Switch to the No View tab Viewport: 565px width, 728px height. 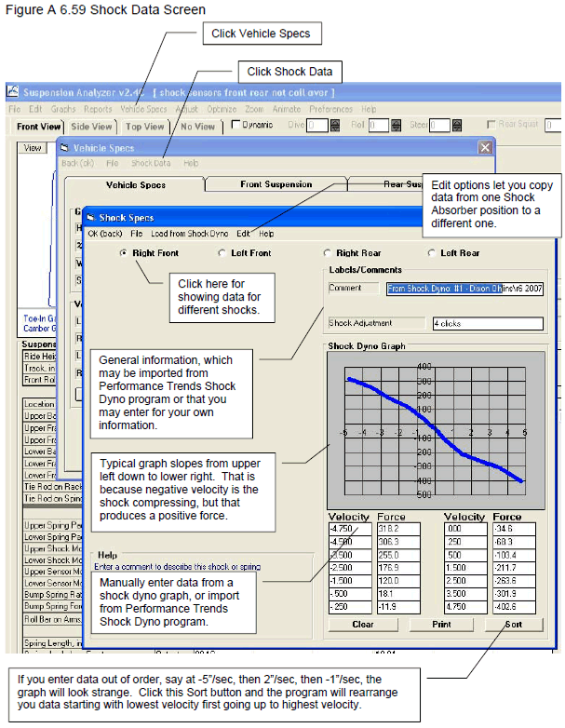coord(197,127)
